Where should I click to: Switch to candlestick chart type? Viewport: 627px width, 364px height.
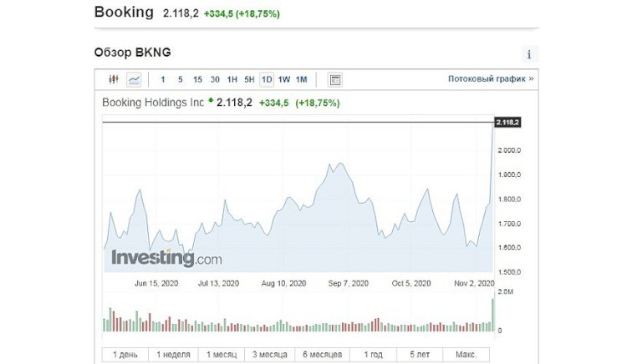[x=115, y=80]
